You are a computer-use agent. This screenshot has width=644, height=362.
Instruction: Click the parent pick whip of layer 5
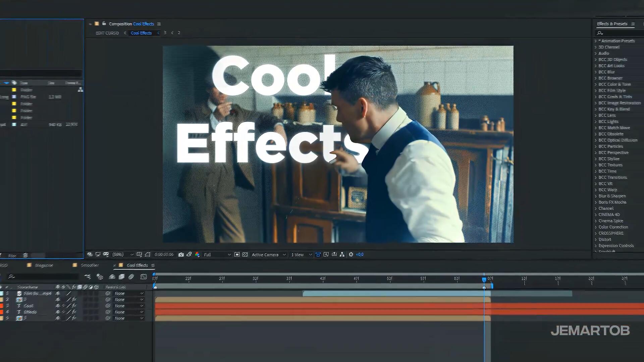tap(108, 318)
